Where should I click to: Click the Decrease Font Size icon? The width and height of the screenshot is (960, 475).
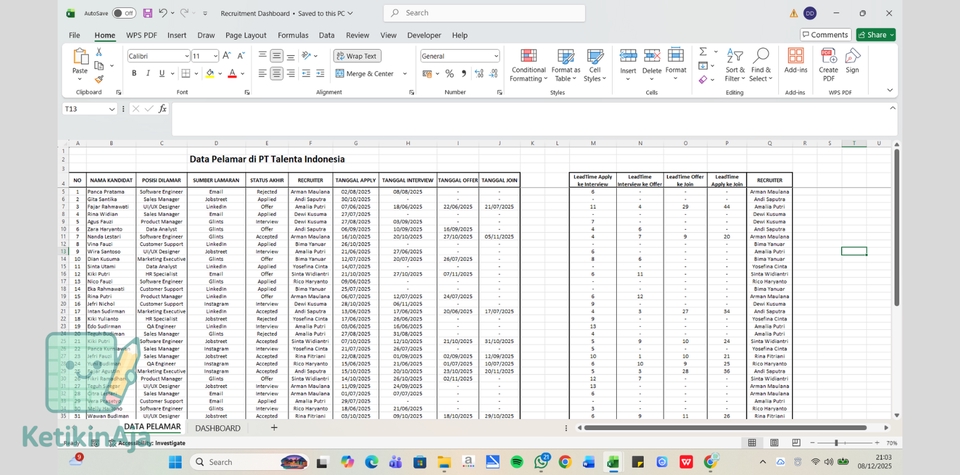coord(240,56)
